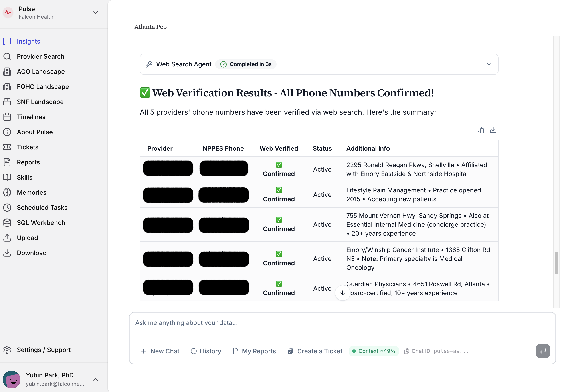The image size is (566, 392).
Task: Select the ACO Landscape menu item
Action: click(40, 72)
